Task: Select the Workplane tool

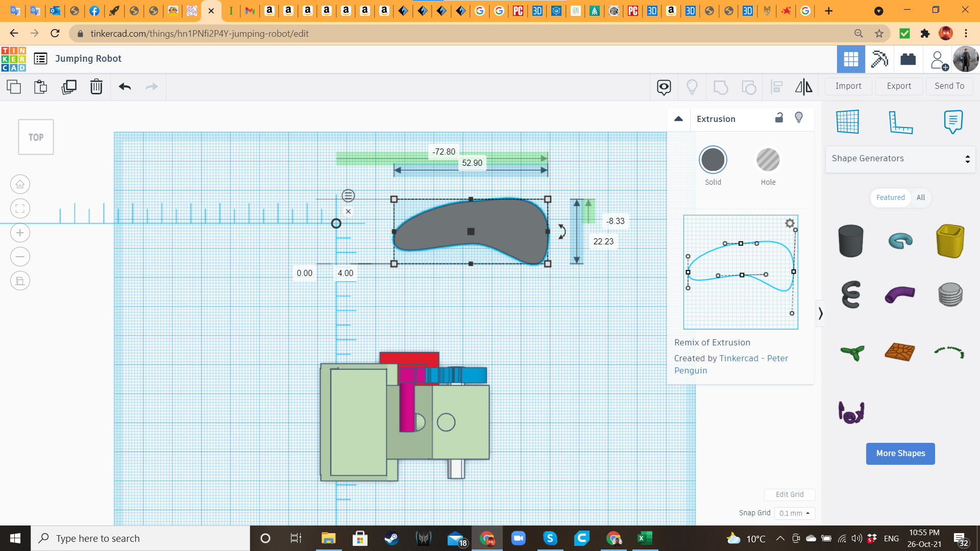Action: click(847, 121)
